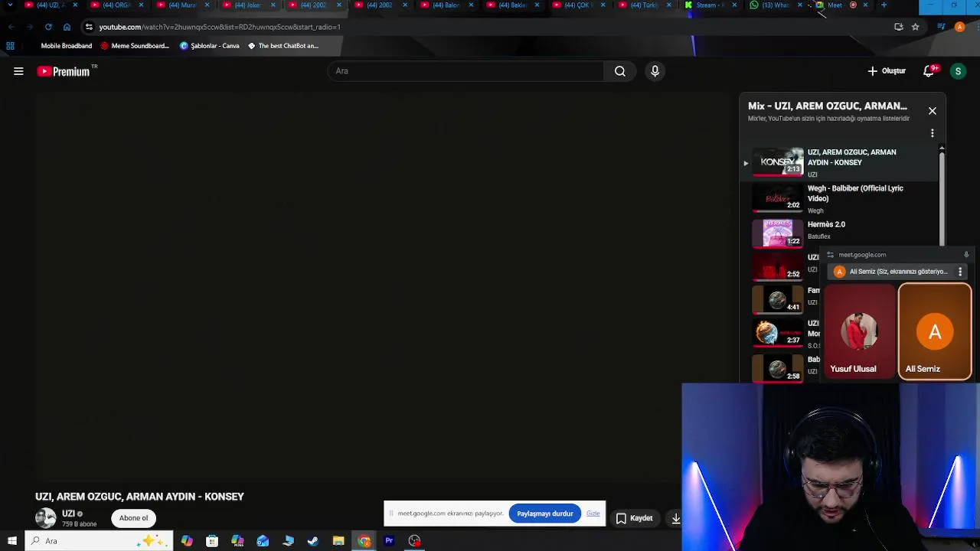The height and width of the screenshot is (551, 980).
Task: Select Wegh - Balbiber (Official Lyric Video)
Action: coord(855,193)
